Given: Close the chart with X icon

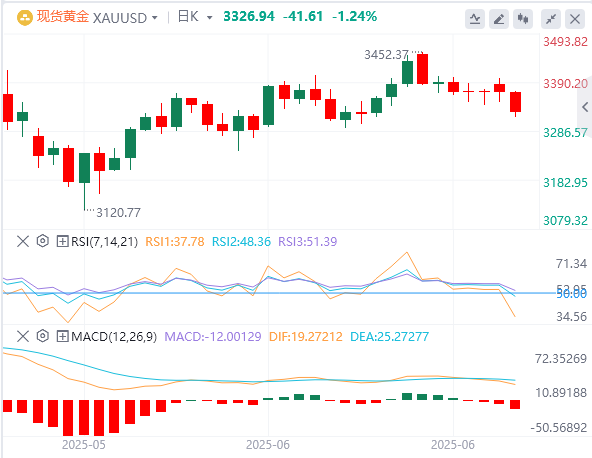Looking at the screenshot, I should (x=575, y=19).
